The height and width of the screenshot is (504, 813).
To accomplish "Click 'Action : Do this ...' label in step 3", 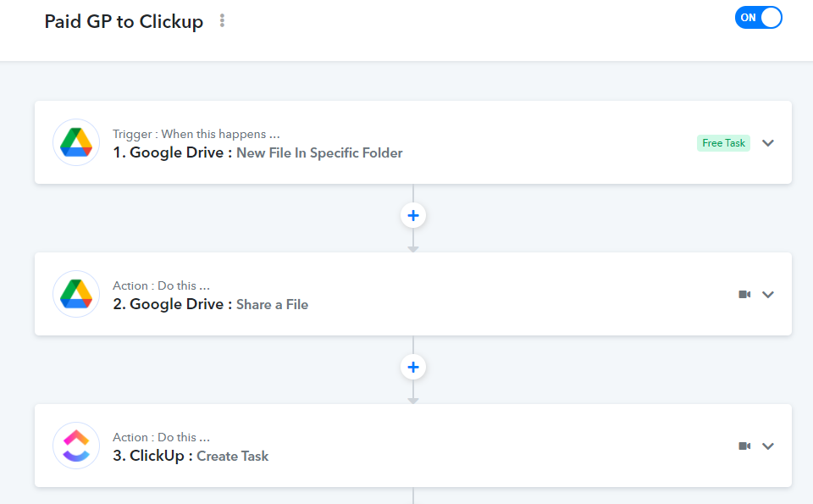I will (x=161, y=437).
